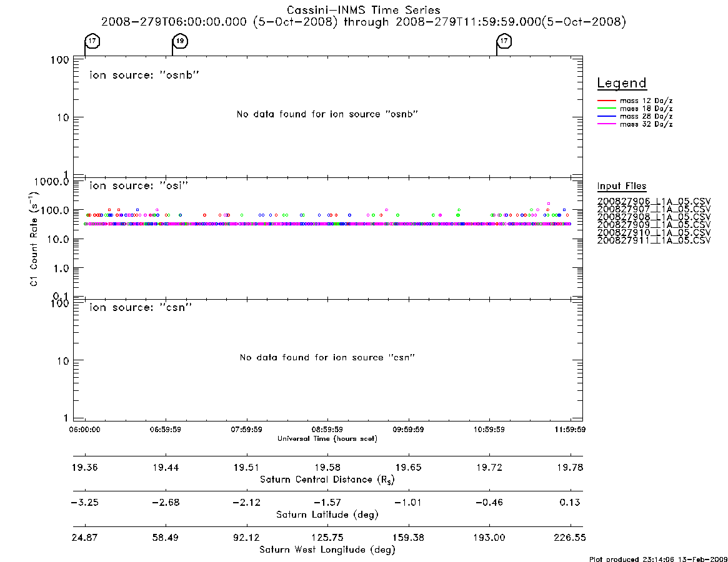Click the 19.58 Saturn distance value
The height and width of the screenshot is (562, 728).
coord(327,467)
